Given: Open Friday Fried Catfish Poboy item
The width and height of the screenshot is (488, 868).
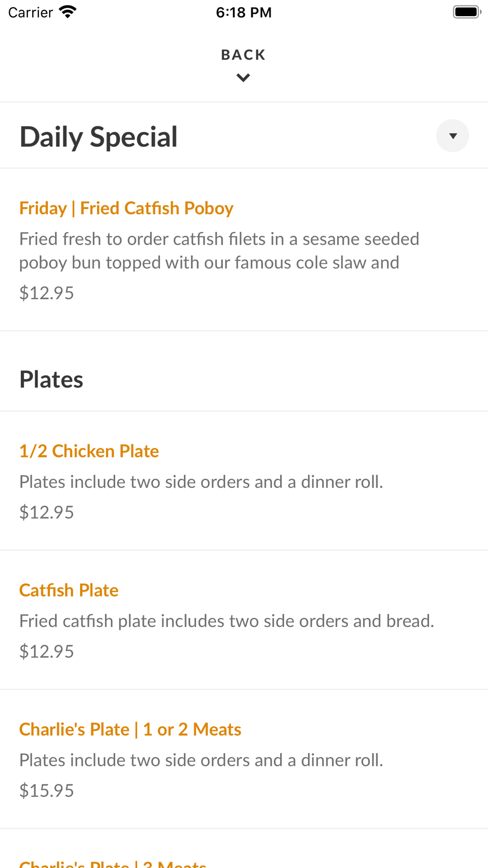Looking at the screenshot, I should click(x=126, y=208).
